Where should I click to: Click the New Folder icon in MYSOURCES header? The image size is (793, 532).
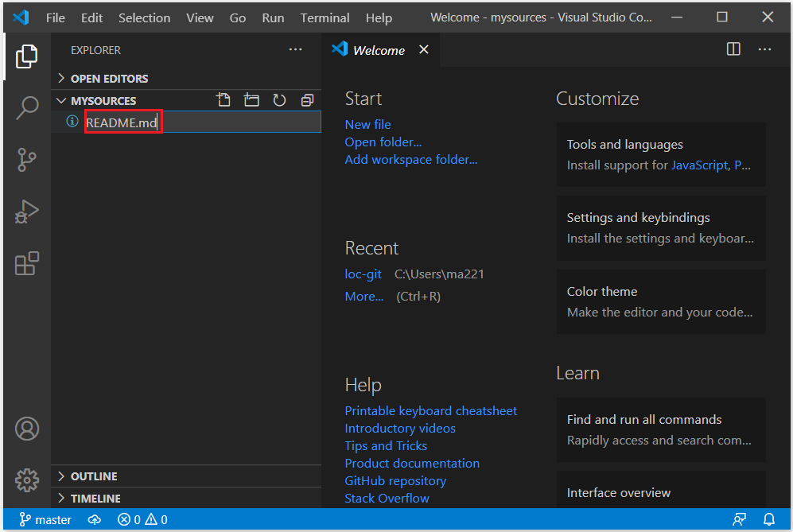251,100
